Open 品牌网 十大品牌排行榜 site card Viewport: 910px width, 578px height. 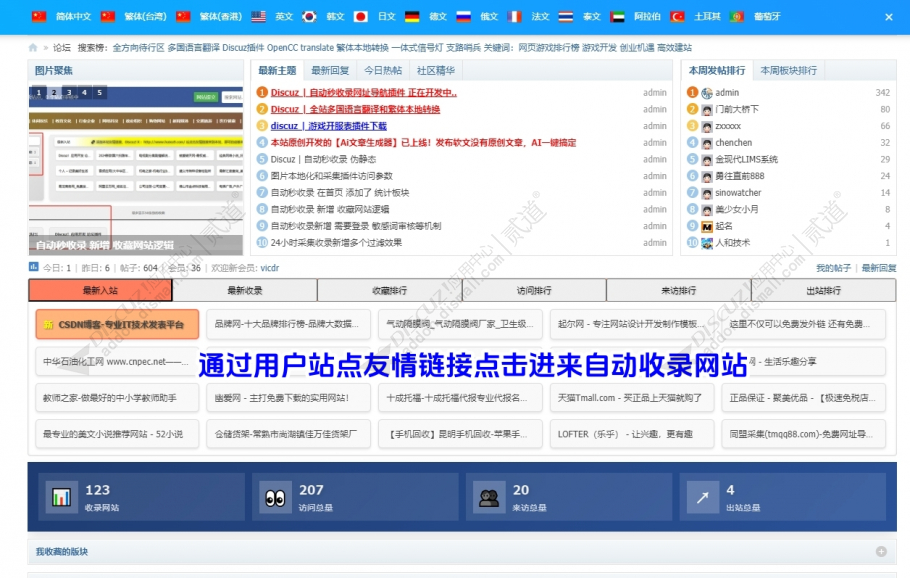click(288, 324)
